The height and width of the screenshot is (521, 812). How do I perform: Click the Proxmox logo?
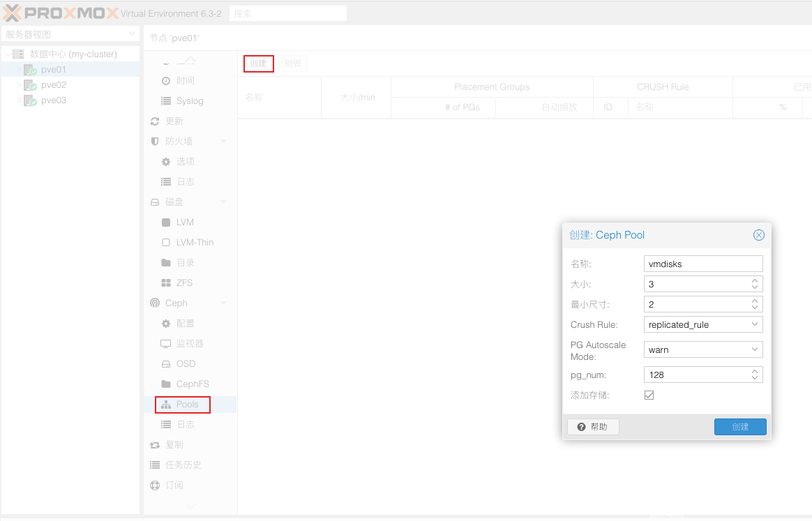61,13
